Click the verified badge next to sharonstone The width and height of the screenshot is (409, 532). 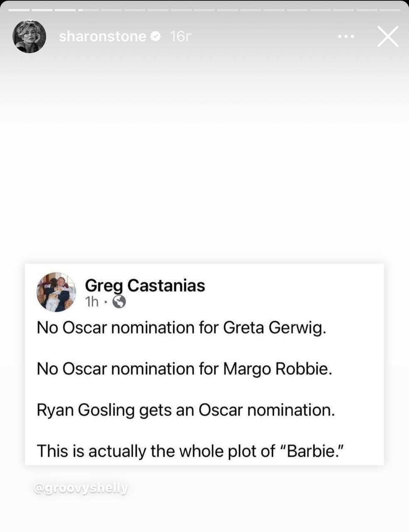155,37
